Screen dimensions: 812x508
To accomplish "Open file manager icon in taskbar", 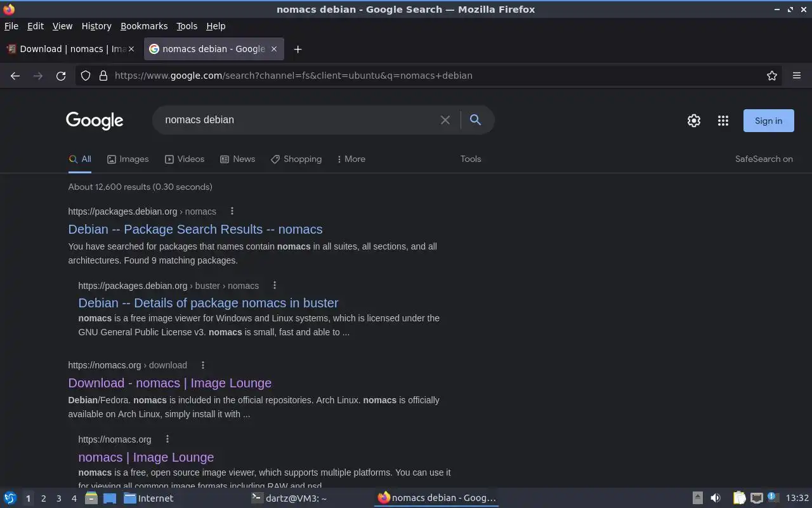I will (x=91, y=498).
